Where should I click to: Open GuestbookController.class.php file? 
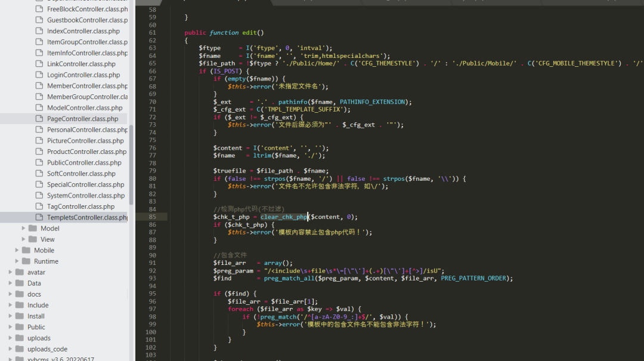[x=88, y=20]
